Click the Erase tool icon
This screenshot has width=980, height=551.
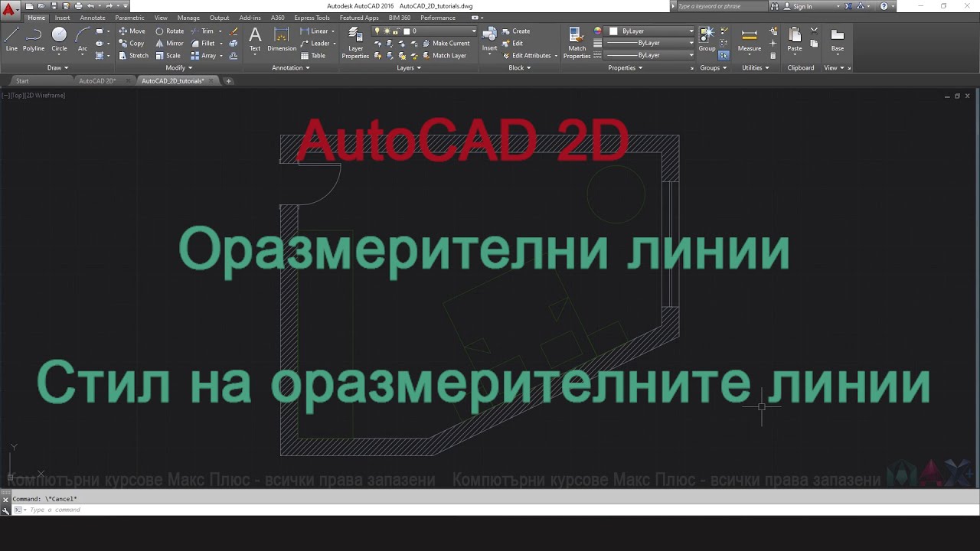coord(234,31)
